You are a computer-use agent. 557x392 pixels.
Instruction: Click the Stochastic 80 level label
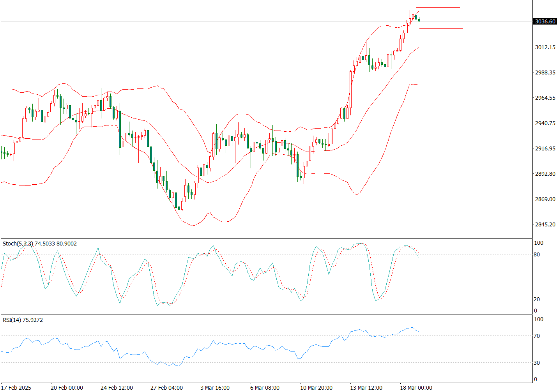tap(537, 254)
